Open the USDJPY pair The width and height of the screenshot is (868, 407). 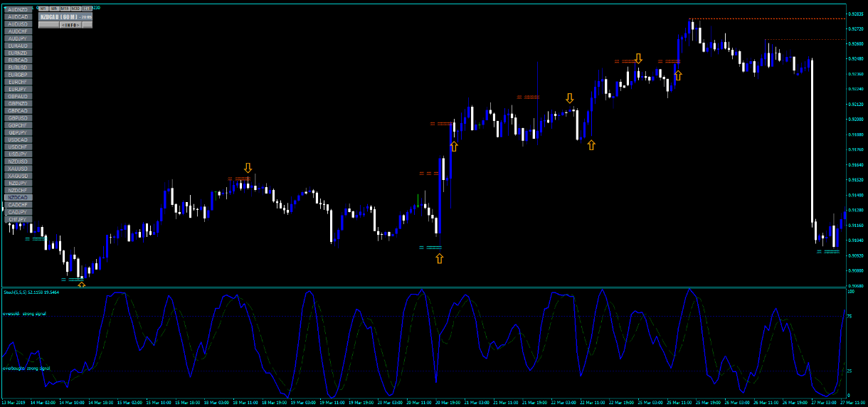(x=18, y=154)
